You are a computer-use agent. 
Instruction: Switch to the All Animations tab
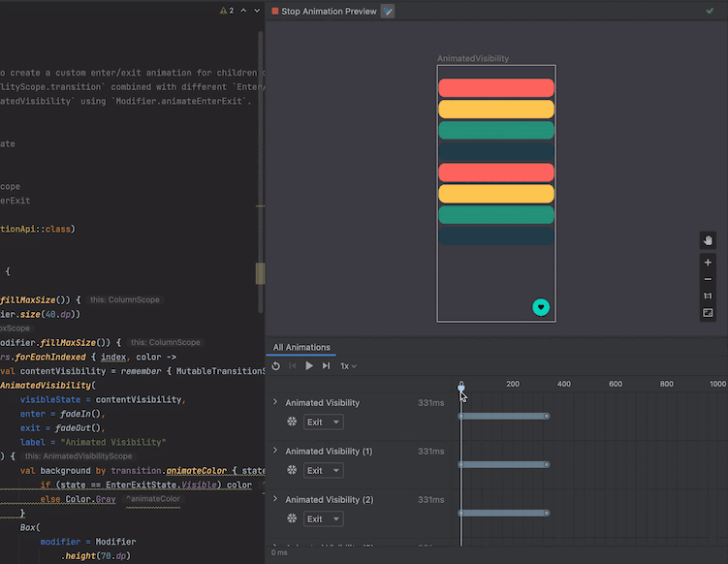click(x=301, y=347)
